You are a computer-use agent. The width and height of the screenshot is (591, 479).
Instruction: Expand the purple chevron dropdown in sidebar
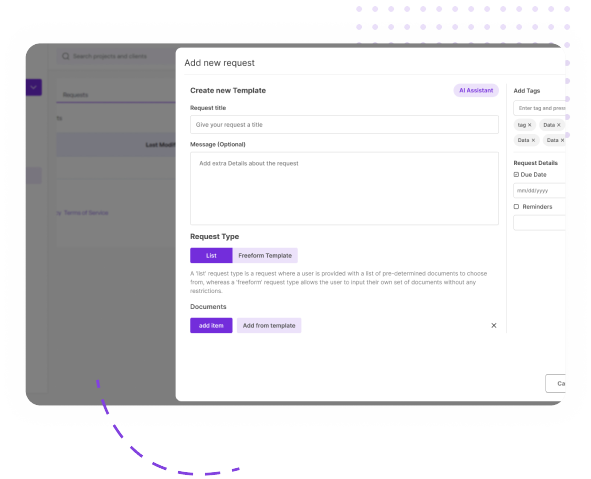(x=34, y=87)
